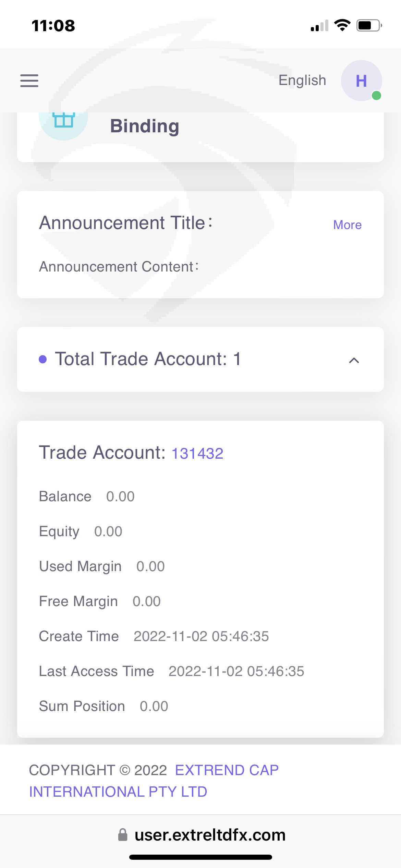
Task: Click Total Trade Account: 1 header
Action: [x=148, y=359]
